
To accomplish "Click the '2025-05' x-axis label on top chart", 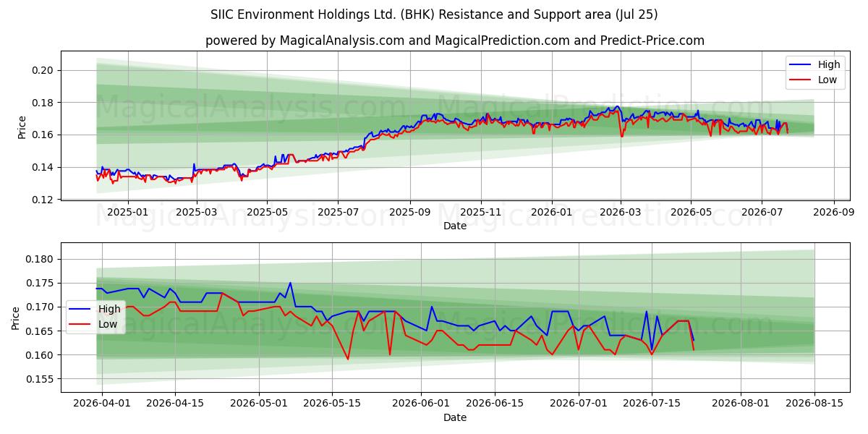I will coord(267,213).
